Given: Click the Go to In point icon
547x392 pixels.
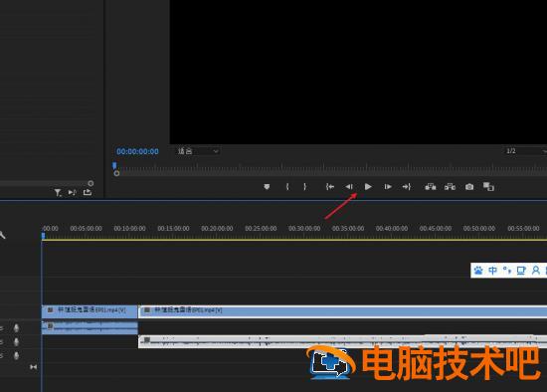Looking at the screenshot, I should click(329, 187).
